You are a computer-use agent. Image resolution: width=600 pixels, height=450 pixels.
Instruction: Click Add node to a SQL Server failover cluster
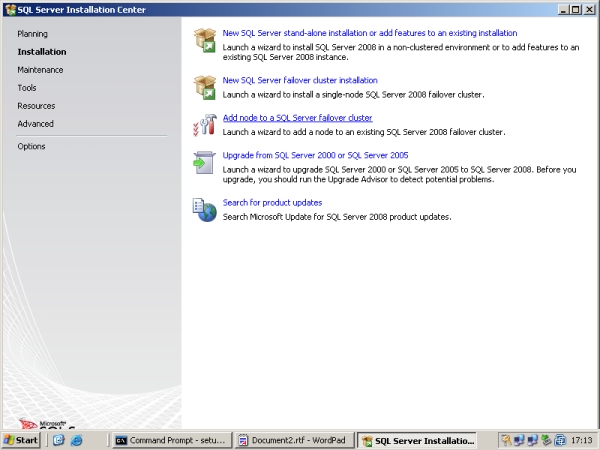point(297,117)
